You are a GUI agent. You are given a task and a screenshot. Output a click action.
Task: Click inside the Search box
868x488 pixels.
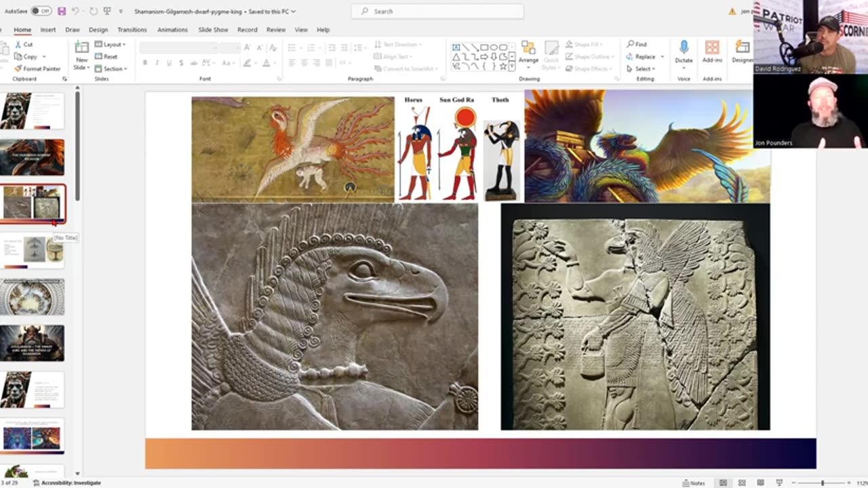[x=437, y=11]
